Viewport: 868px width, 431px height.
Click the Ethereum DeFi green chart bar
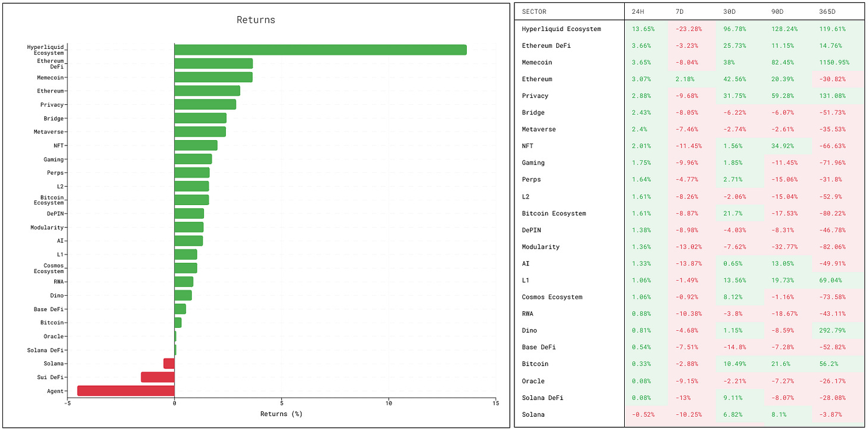213,63
